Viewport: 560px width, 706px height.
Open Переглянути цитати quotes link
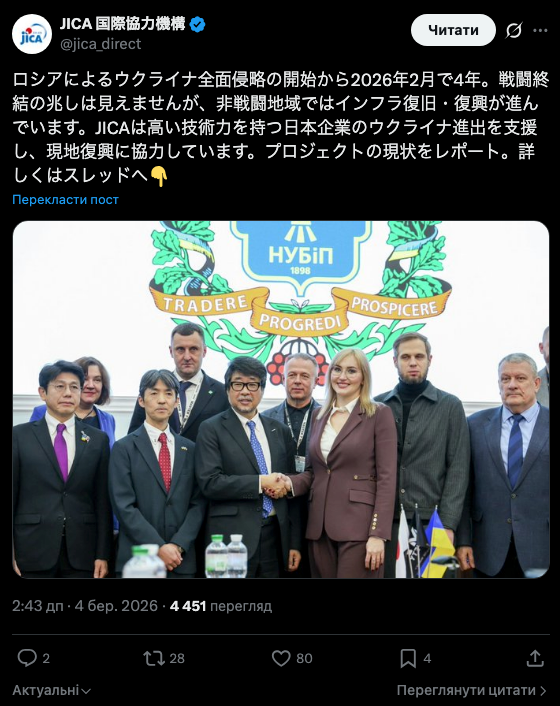click(472, 690)
